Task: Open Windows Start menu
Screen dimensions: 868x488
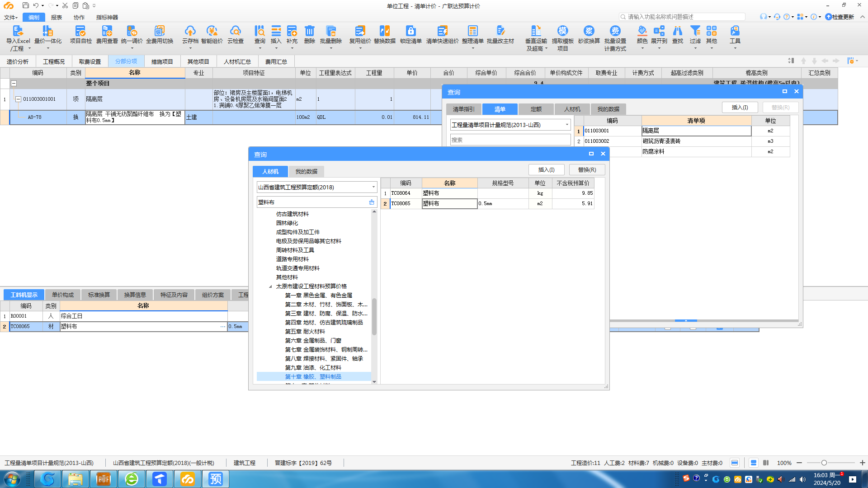Action: [12, 479]
